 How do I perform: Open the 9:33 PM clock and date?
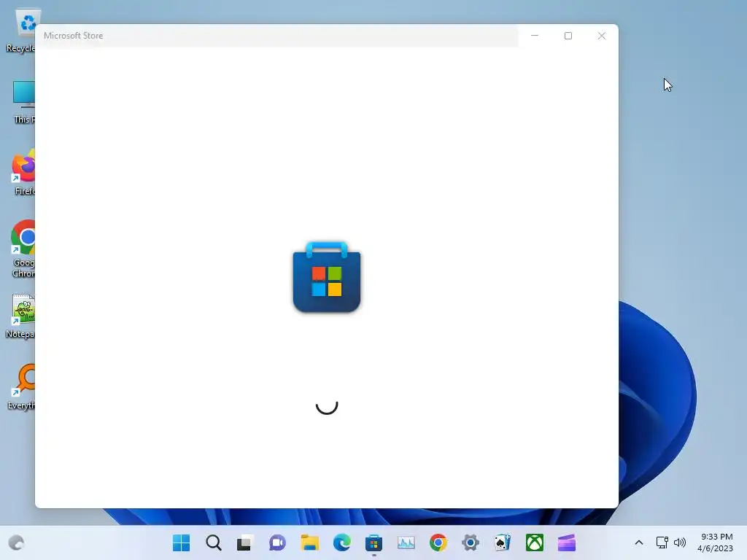pos(715,542)
